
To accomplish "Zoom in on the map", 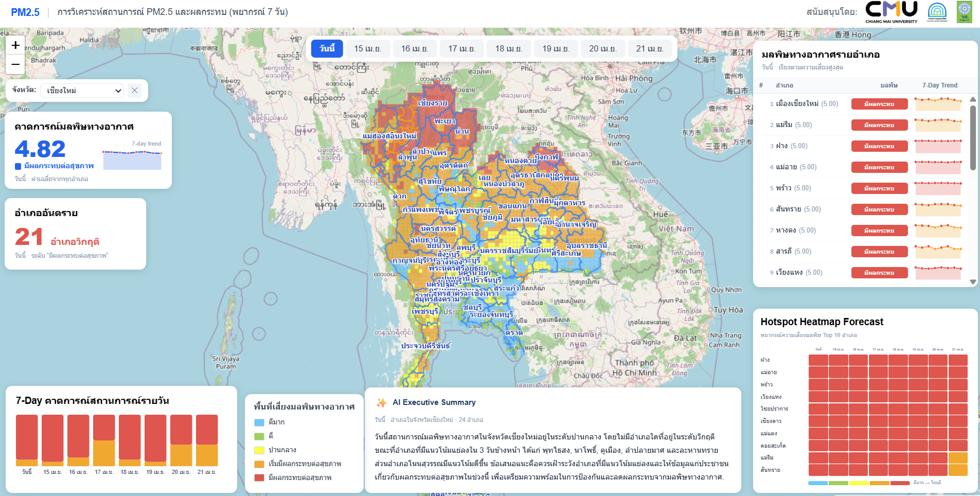I will click(15, 45).
